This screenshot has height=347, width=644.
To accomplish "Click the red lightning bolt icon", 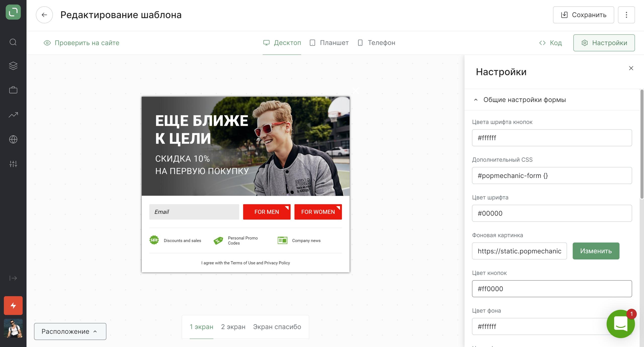I will pos(13,305).
